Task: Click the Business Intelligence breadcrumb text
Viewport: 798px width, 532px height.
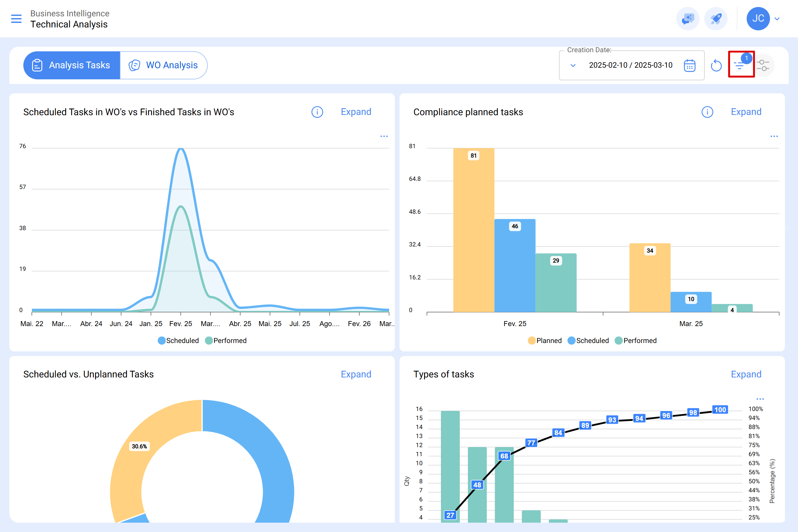Action: coord(70,13)
